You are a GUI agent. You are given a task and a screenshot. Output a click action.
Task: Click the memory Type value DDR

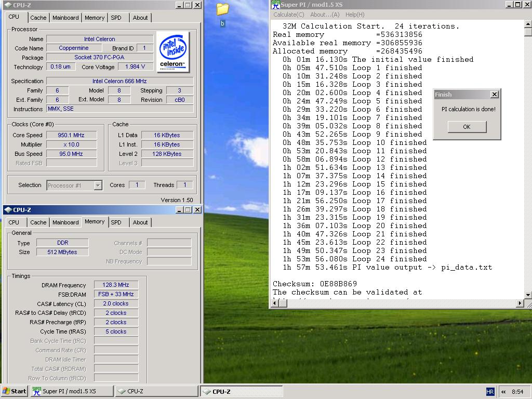62,243
